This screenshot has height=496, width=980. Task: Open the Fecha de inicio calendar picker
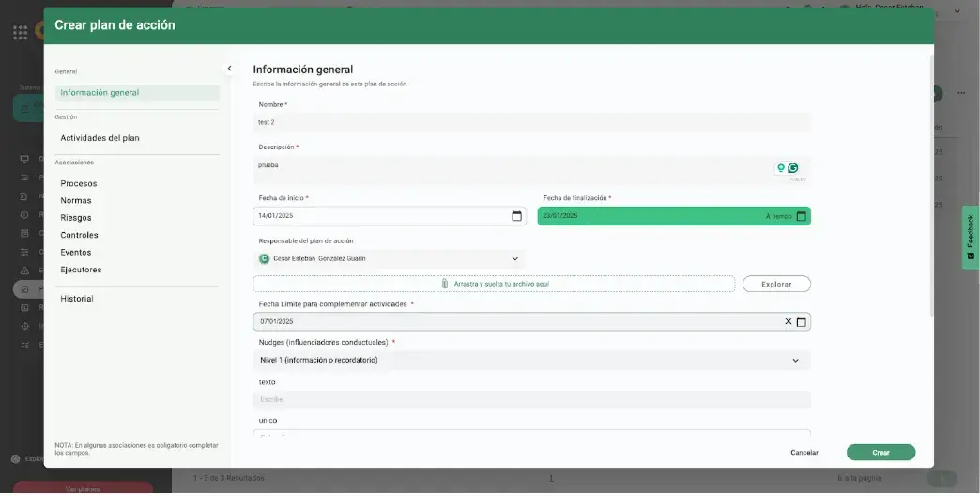click(516, 216)
